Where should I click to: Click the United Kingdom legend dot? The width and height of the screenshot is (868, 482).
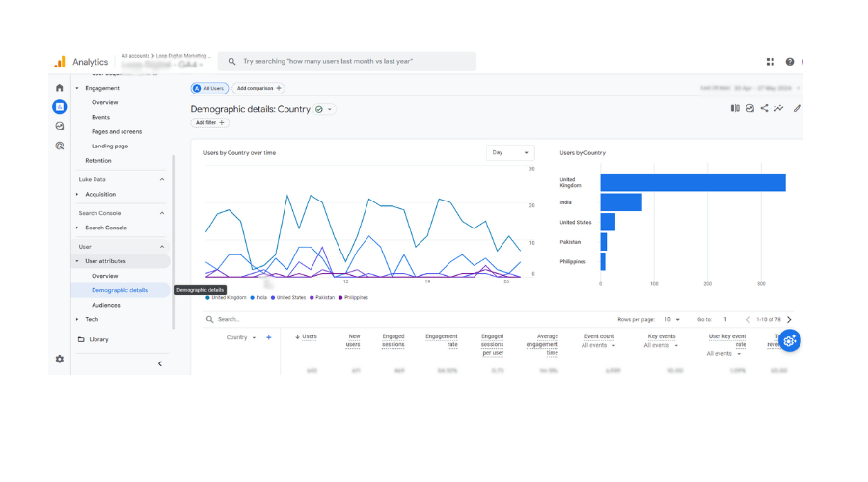tap(207, 298)
